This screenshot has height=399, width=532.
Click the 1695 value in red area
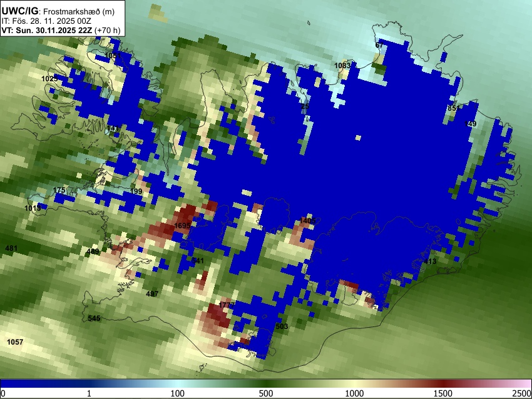coord(183,226)
